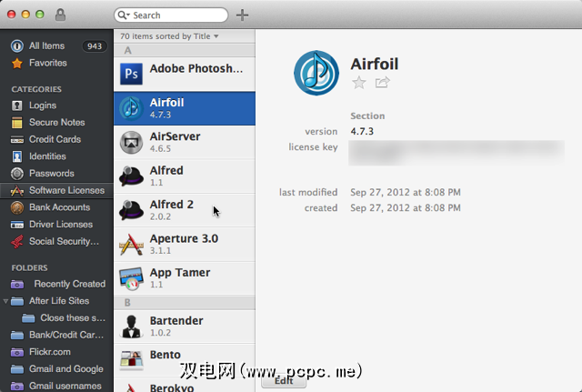Click the large Airfoil detail icon

[316, 73]
